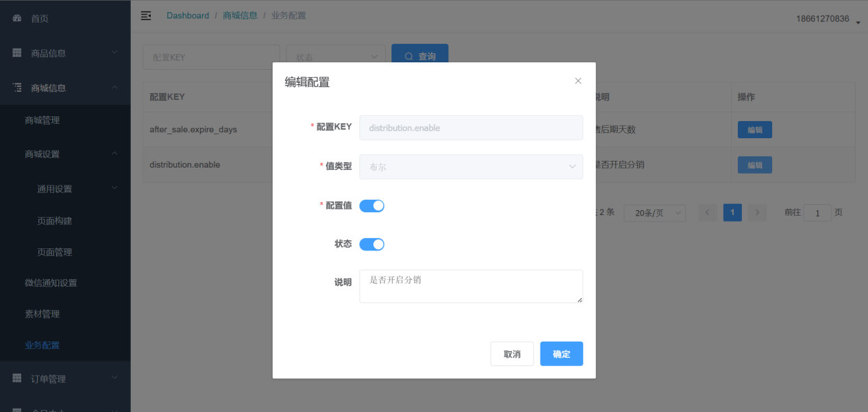The height and width of the screenshot is (412, 868).
Task: Click the 商城信息 list icon
Action: [x=17, y=88]
